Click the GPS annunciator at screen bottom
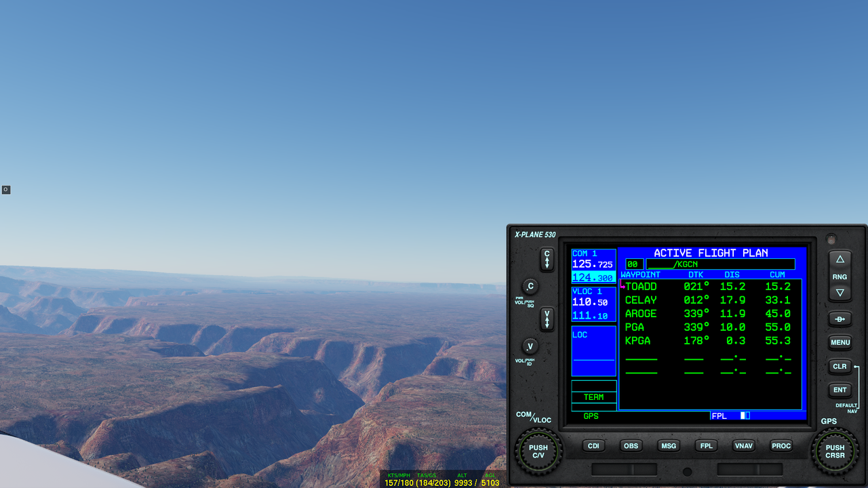 tap(591, 416)
